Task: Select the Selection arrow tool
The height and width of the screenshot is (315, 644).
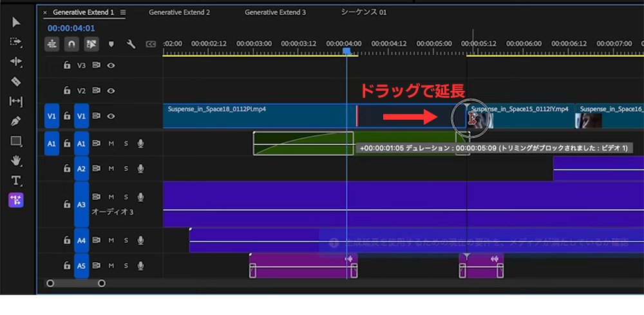Action: pos(16,23)
